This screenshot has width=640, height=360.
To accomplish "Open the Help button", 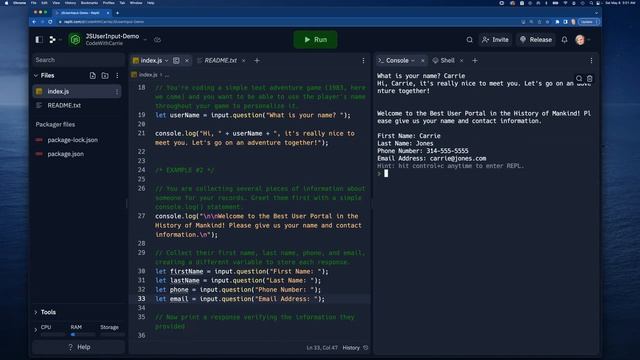I will (78, 347).
